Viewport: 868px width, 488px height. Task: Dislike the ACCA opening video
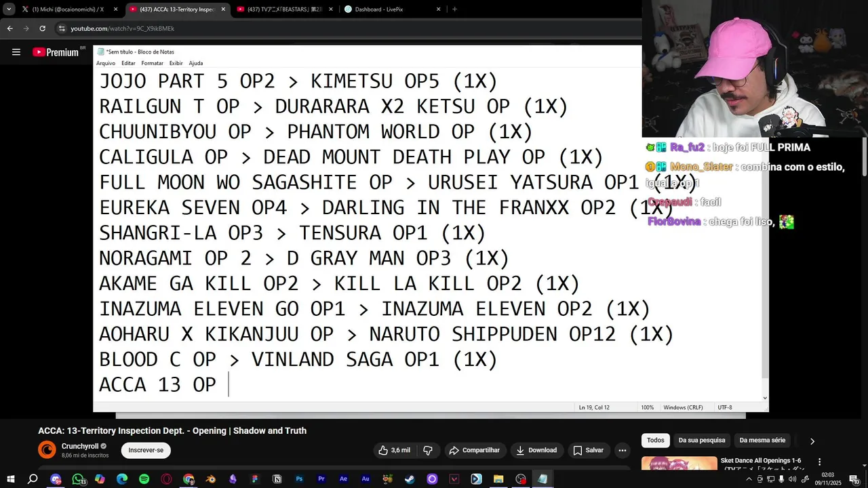pos(428,450)
